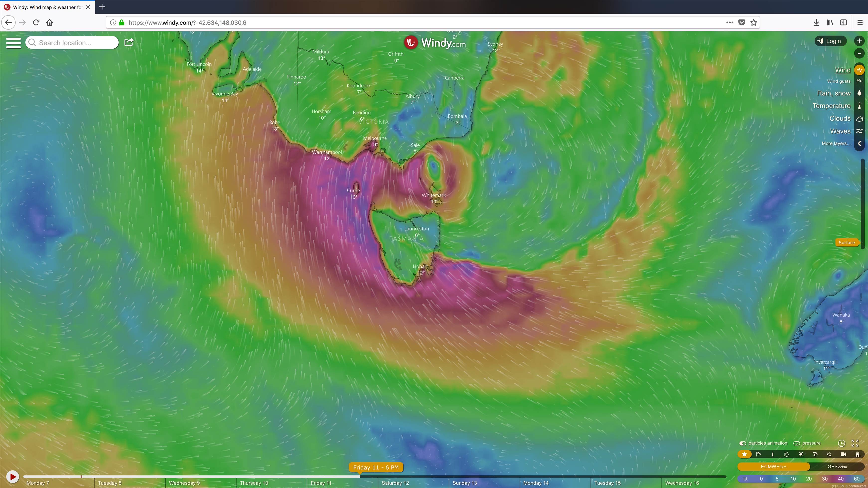Open fullscreen mode with arrows icon

click(x=855, y=443)
